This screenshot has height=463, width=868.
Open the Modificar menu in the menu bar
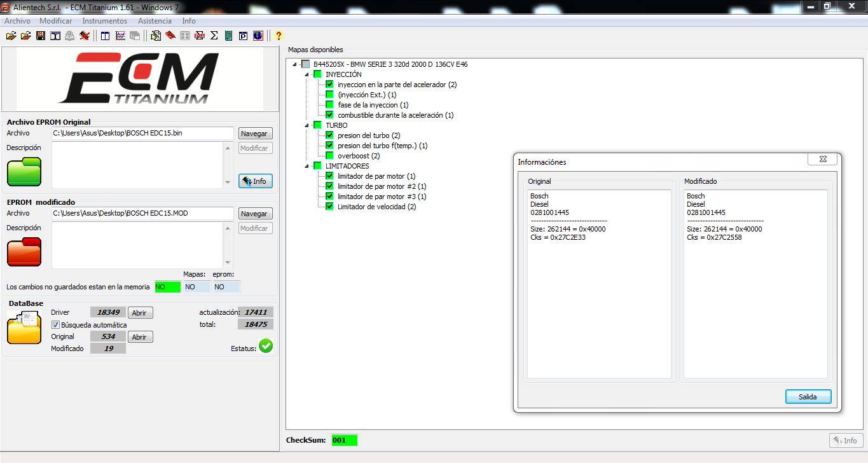[56, 21]
